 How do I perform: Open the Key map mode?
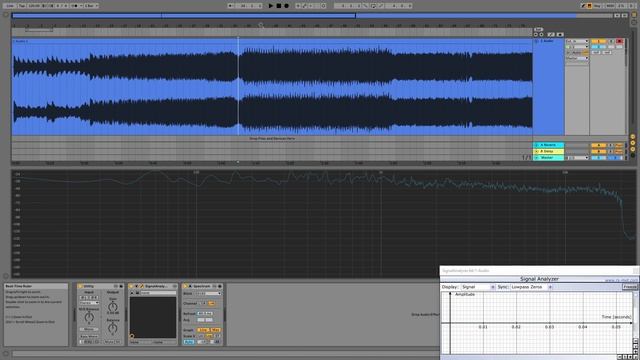[597, 6]
